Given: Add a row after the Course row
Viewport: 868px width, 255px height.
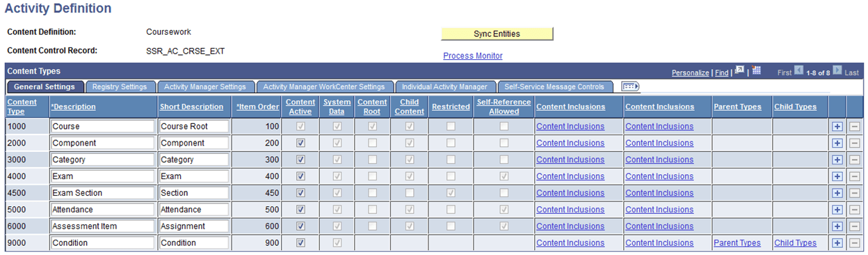Looking at the screenshot, I should 837,126.
